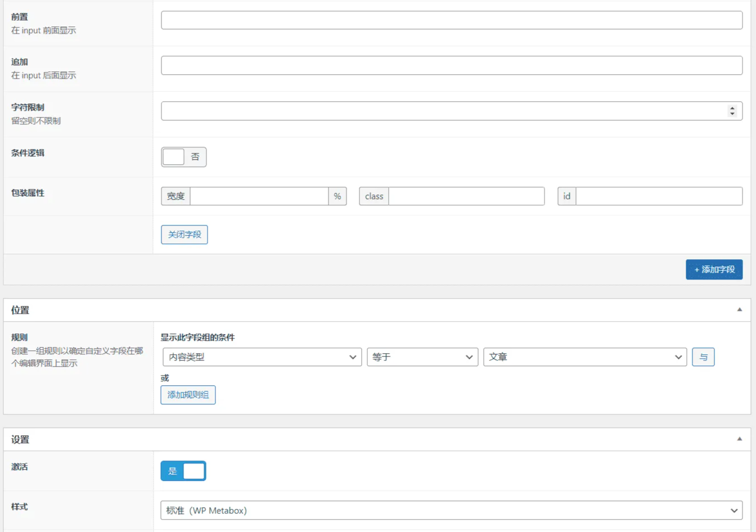Focus the 字符限制 number field

pos(452,111)
